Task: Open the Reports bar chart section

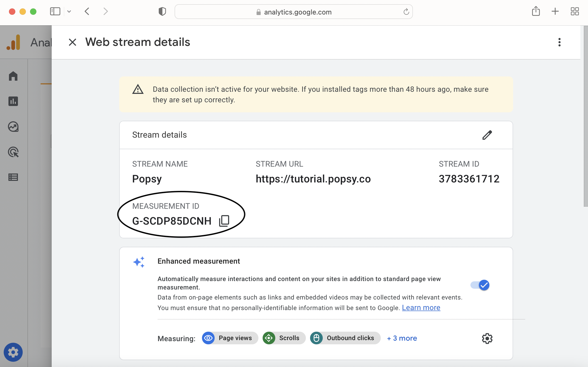Action: (x=13, y=101)
